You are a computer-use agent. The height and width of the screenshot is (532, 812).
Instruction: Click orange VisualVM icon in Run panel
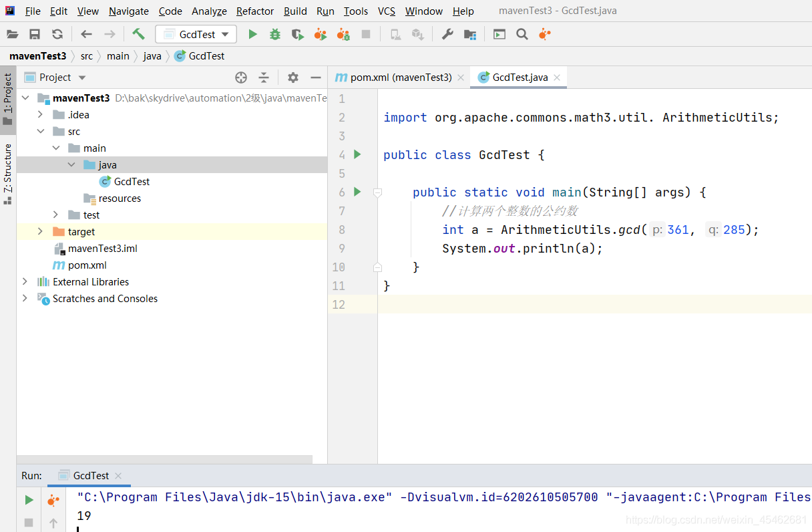[x=53, y=500]
